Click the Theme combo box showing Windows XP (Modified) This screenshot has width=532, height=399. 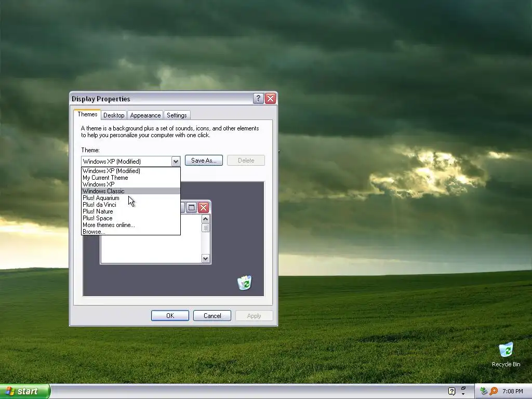click(130, 162)
